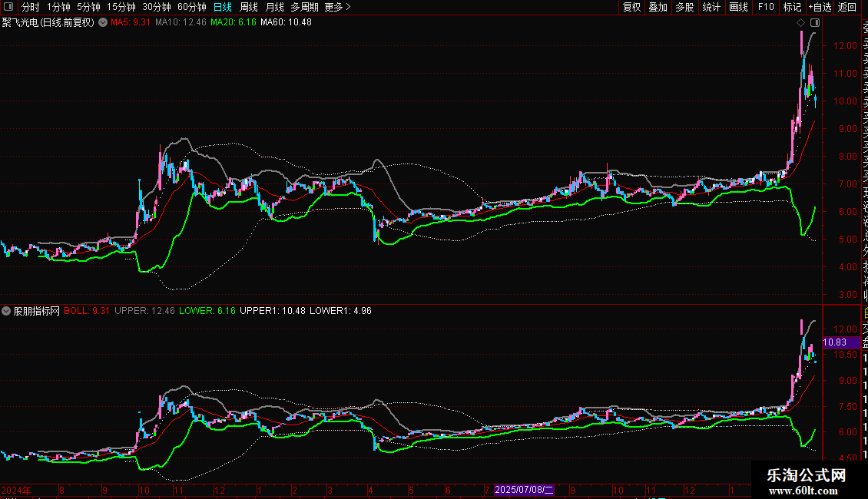Click the LOWER: 6.16 value
The width and height of the screenshot is (868, 499).
point(207,311)
